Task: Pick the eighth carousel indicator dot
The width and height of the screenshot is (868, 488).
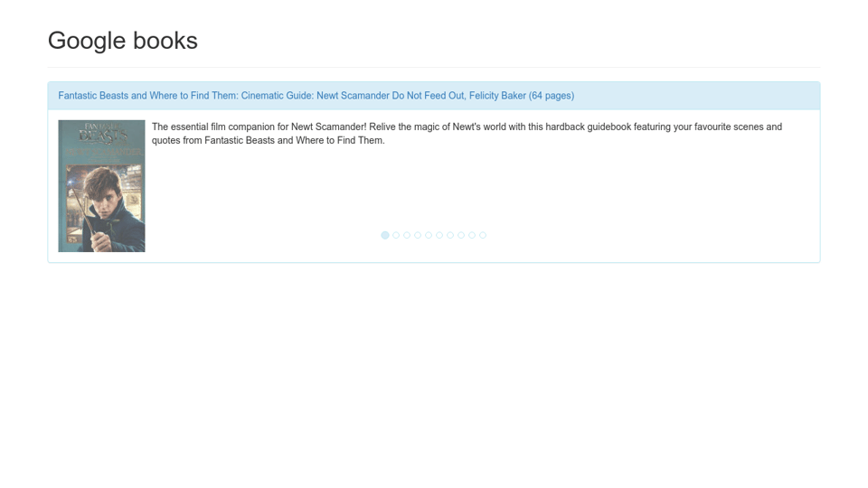Action: pos(461,235)
